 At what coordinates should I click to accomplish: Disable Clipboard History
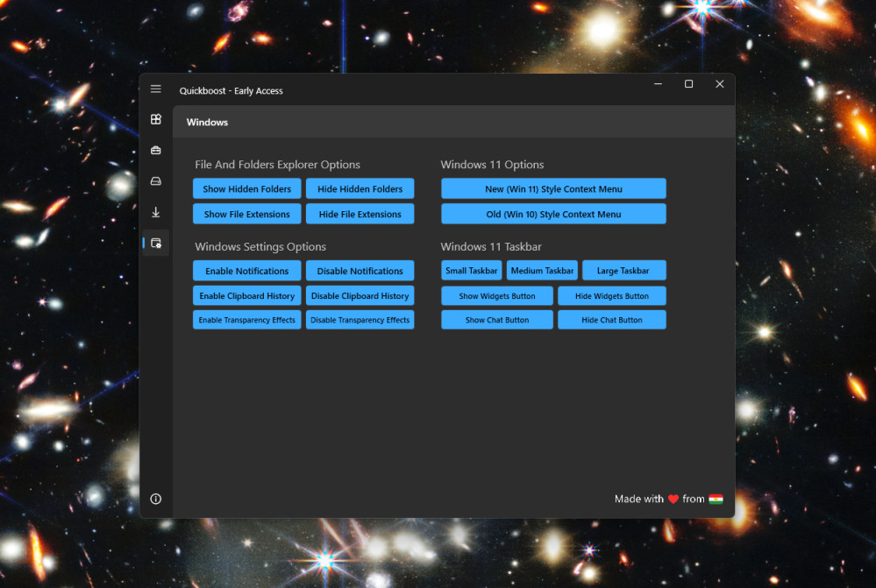click(360, 296)
